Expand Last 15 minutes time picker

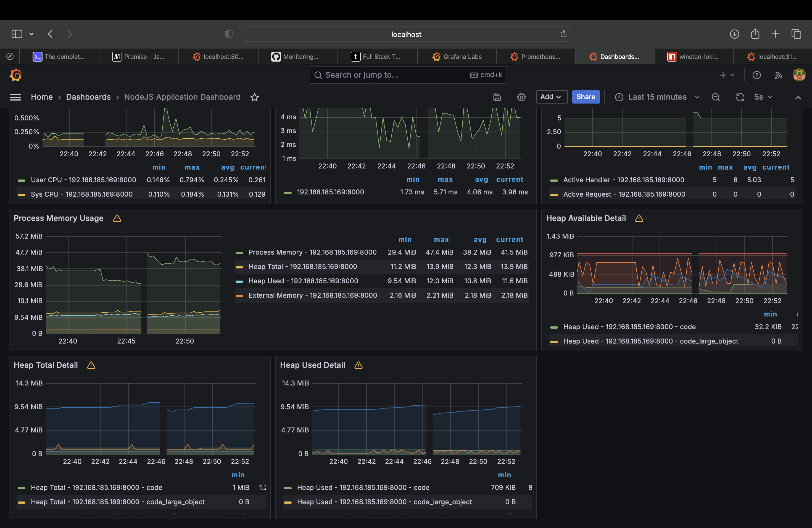[x=657, y=97]
